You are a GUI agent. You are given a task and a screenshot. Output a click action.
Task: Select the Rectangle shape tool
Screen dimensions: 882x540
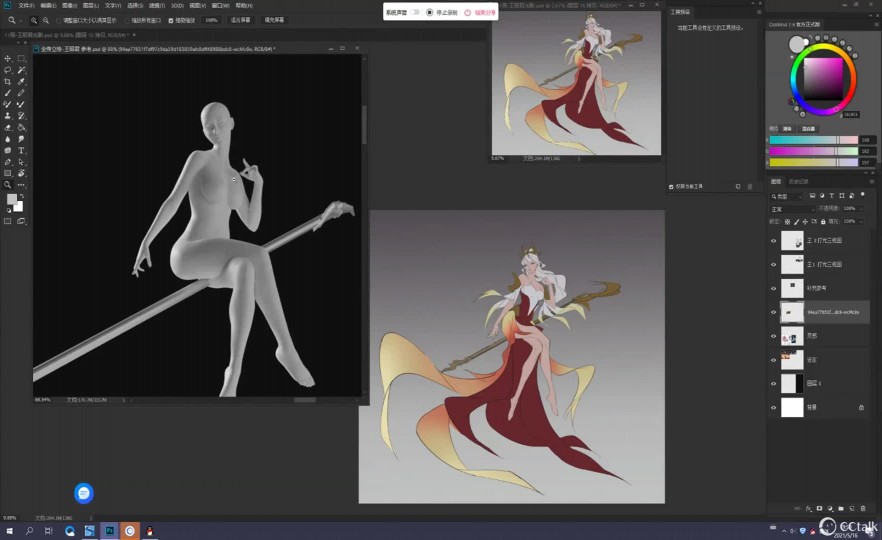click(8, 173)
